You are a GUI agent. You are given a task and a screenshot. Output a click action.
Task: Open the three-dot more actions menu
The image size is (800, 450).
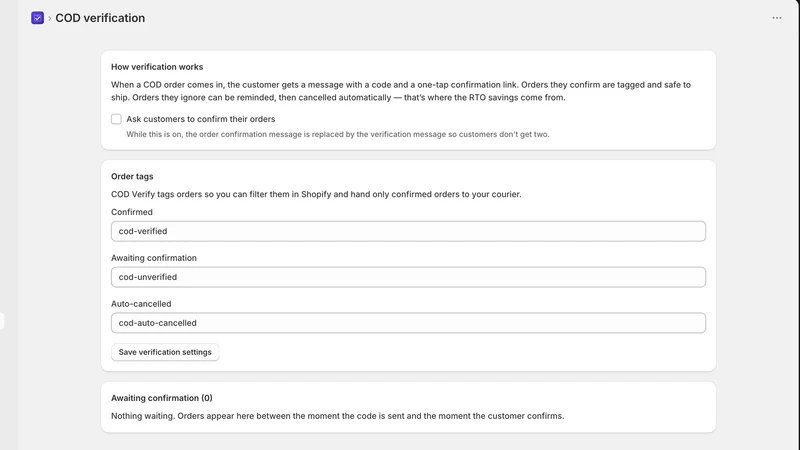click(x=777, y=18)
